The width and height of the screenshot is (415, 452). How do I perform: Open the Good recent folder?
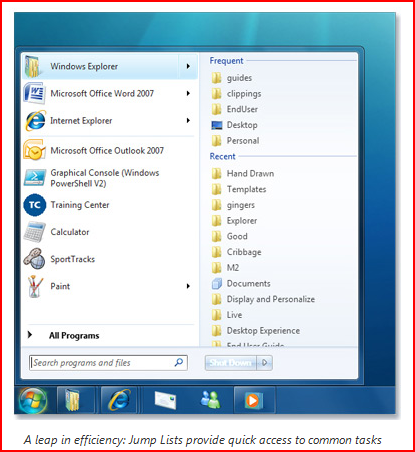[237, 236]
